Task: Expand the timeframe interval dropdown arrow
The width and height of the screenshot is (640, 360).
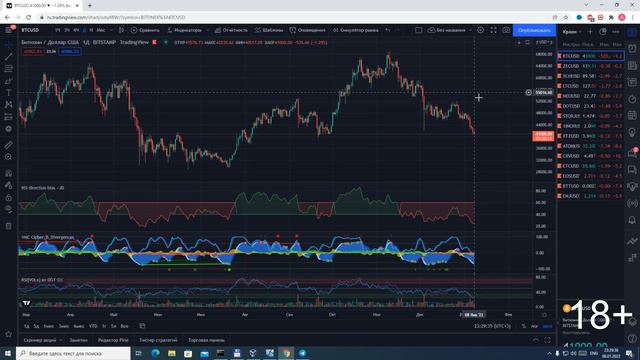Action: pyautogui.click(x=111, y=30)
